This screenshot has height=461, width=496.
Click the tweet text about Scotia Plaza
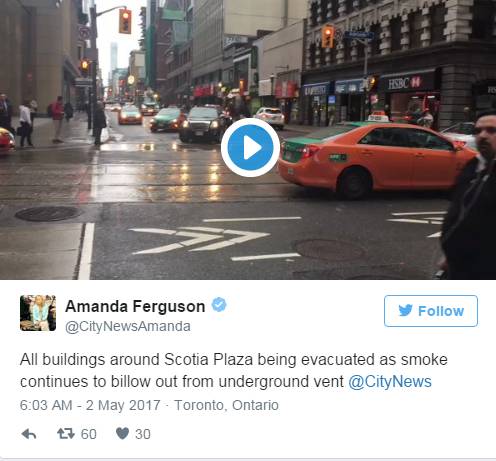226,371
